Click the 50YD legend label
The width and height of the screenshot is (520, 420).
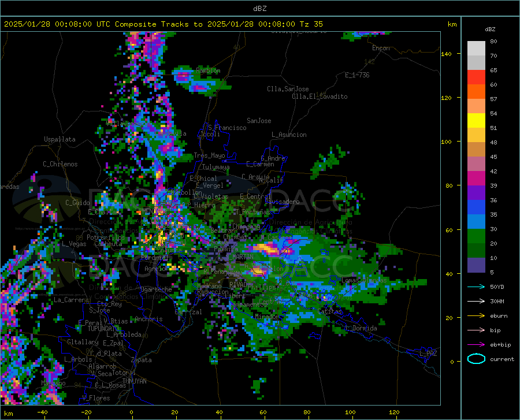click(497, 287)
